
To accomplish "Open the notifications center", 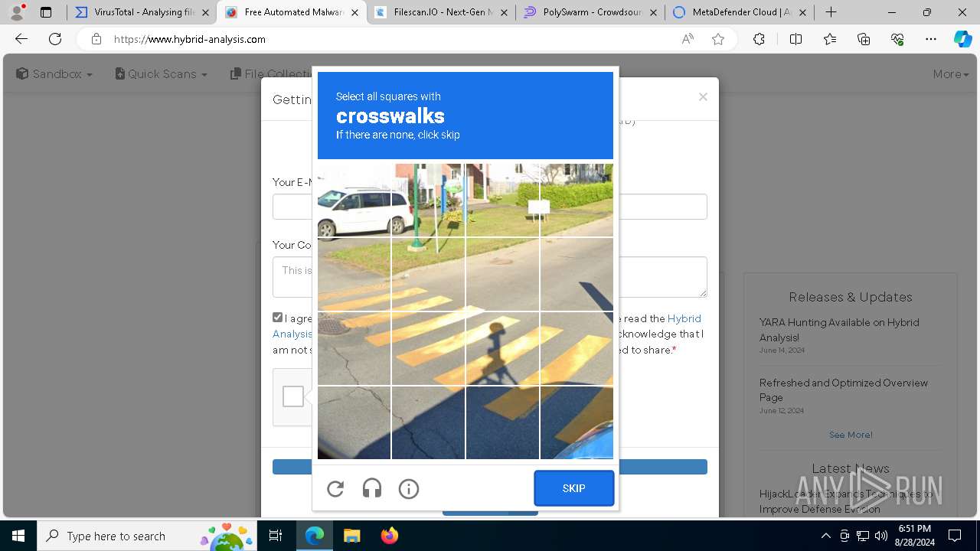I will [955, 536].
